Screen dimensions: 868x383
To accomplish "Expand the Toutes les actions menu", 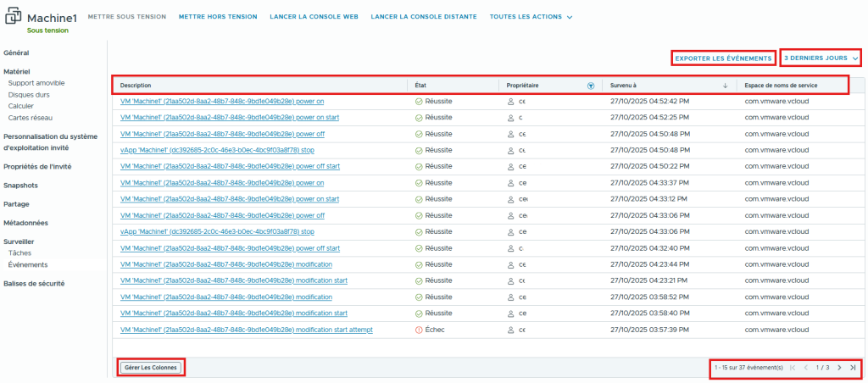I will point(531,17).
